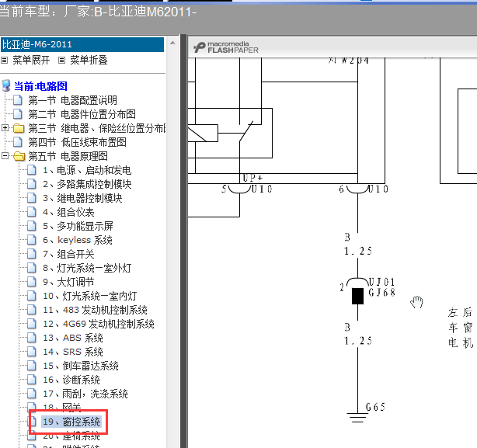Click page icon of 4、组合仪表
The width and height of the screenshot is (477, 448).
click(32, 212)
